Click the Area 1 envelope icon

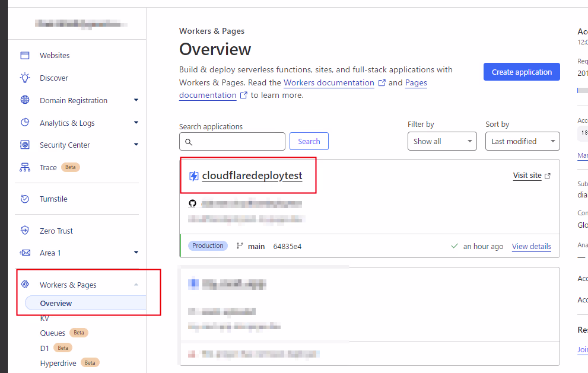pos(25,253)
